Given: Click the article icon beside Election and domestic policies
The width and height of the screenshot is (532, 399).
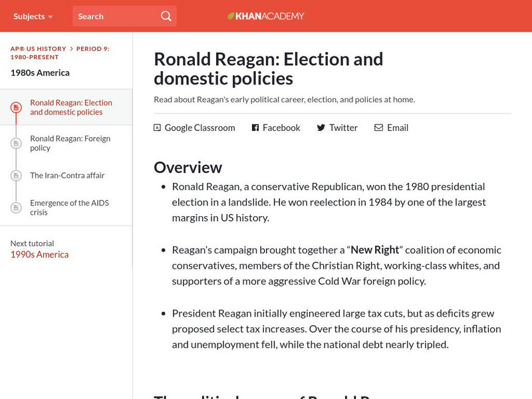Looking at the screenshot, I should tap(16, 108).
